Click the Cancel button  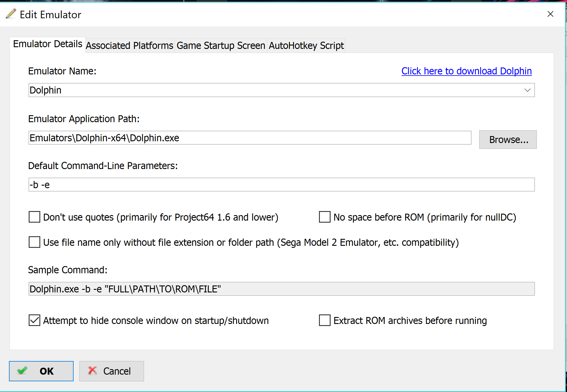click(x=112, y=371)
